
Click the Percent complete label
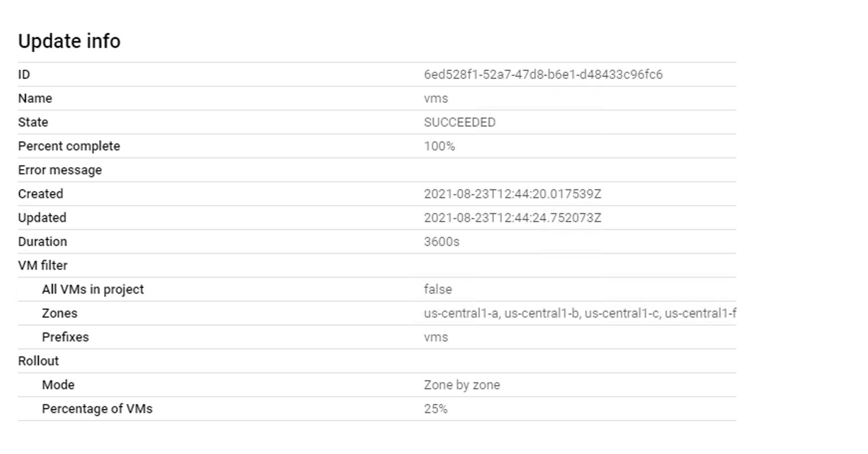[x=69, y=146]
